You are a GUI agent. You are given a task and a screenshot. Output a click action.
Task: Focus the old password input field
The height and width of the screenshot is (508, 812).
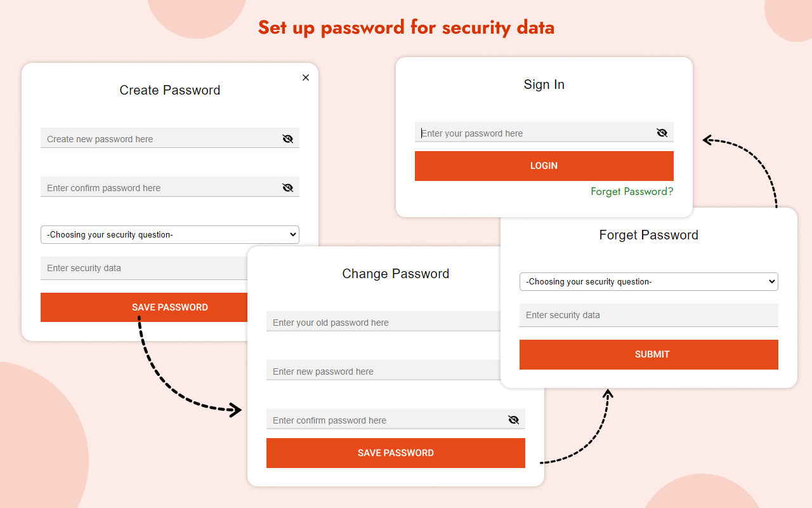tap(381, 322)
